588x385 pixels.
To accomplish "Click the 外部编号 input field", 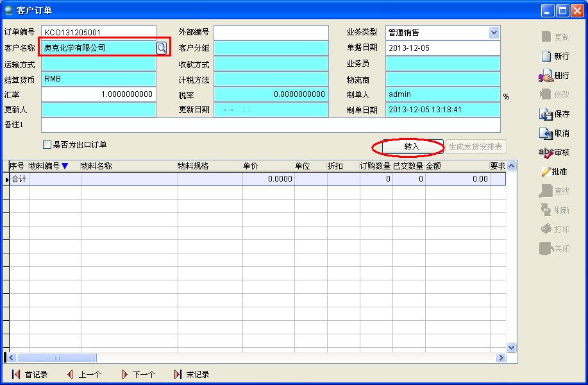I will point(271,32).
